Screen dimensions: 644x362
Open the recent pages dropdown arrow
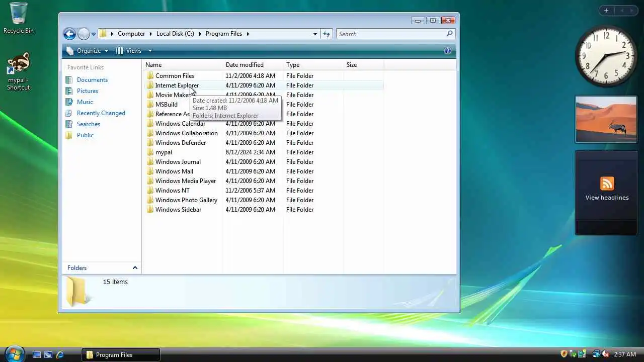(94, 34)
